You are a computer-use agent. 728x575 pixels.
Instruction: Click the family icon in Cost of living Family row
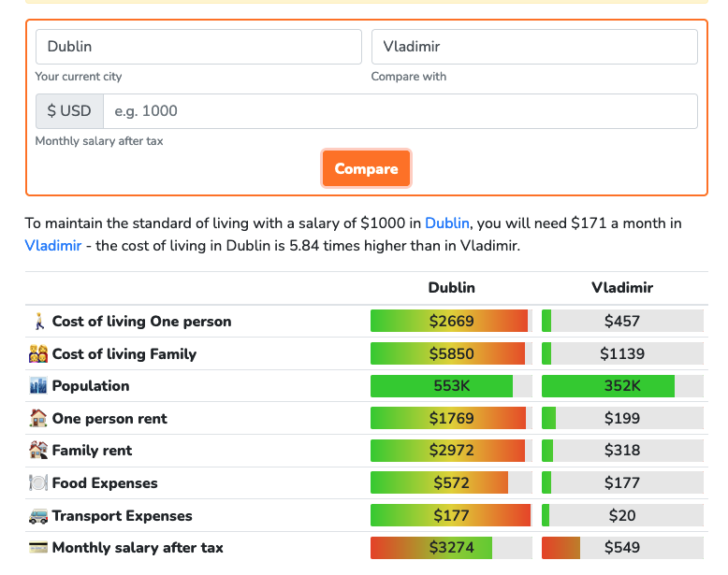(38, 354)
